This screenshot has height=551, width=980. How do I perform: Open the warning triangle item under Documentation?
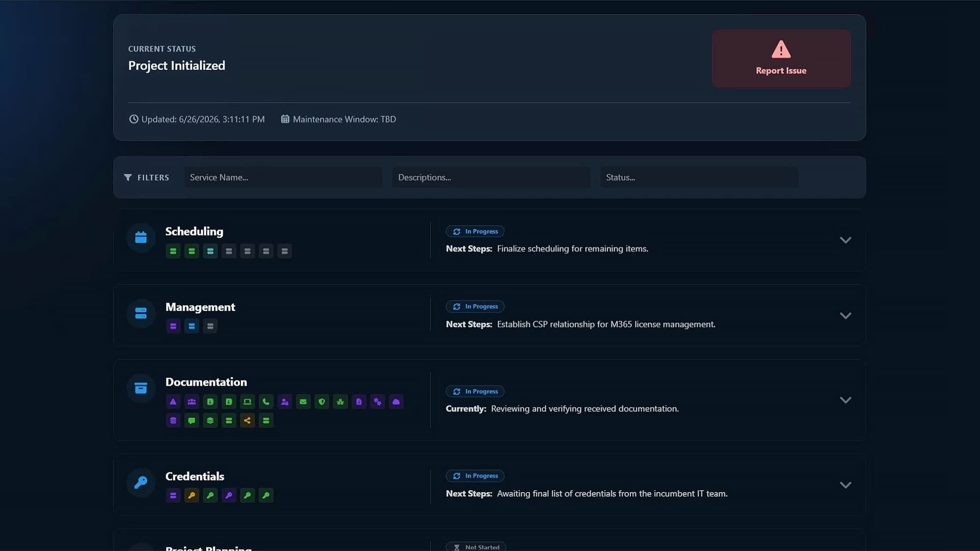[173, 402]
